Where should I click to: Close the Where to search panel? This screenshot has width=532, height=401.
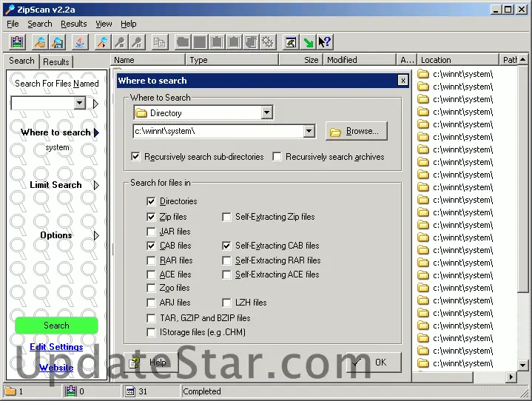(x=403, y=81)
